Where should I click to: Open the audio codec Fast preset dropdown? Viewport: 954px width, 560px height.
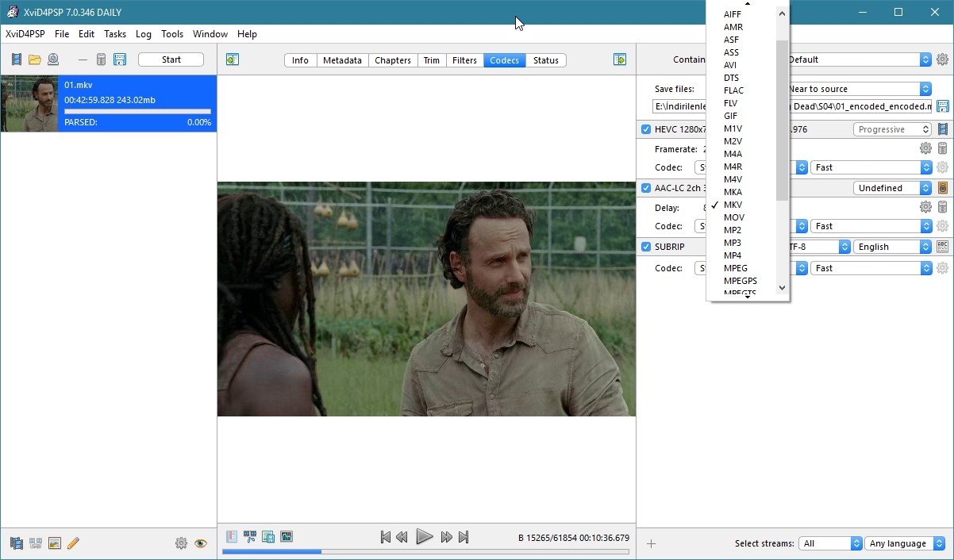[871, 226]
